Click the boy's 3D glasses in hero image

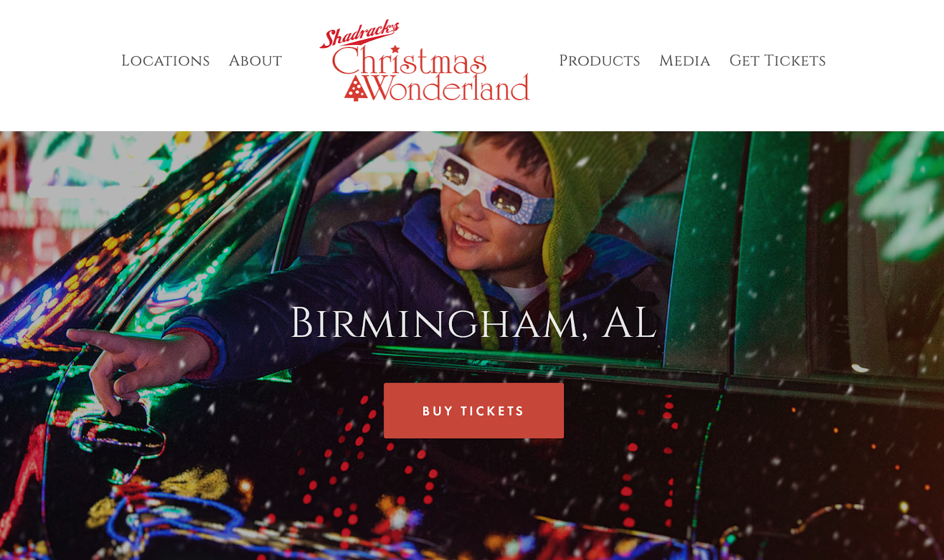pos(491,186)
